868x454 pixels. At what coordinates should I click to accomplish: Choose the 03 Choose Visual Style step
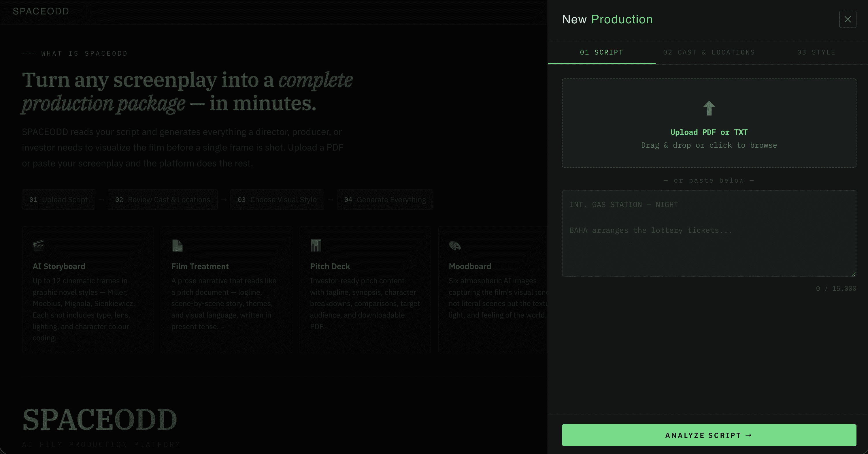click(x=277, y=200)
